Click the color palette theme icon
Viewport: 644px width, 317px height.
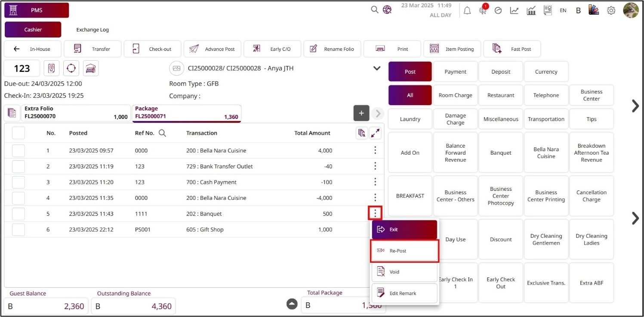(x=595, y=11)
